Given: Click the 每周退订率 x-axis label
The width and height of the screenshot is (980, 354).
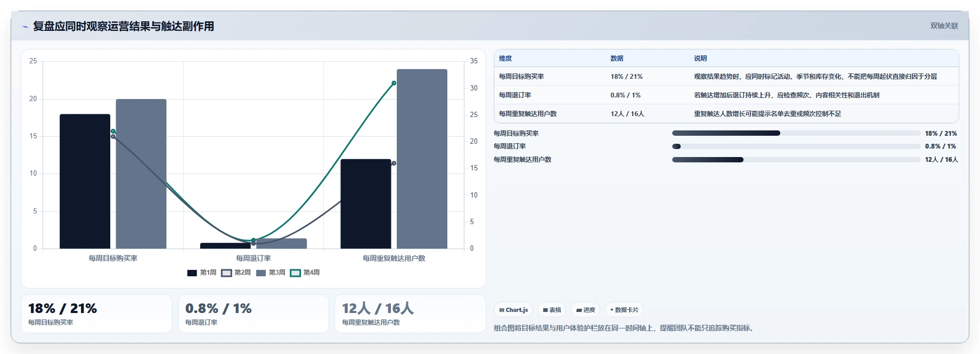Looking at the screenshot, I should [254, 258].
